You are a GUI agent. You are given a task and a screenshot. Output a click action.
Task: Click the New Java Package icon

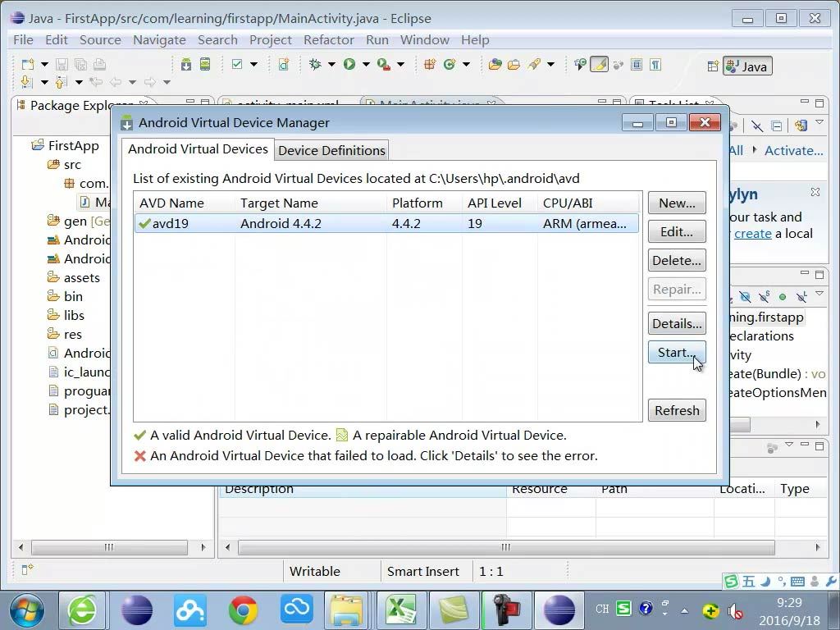click(x=430, y=64)
